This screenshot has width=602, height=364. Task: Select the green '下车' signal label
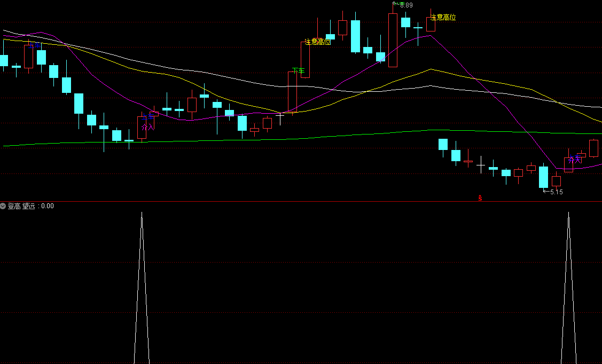click(298, 70)
